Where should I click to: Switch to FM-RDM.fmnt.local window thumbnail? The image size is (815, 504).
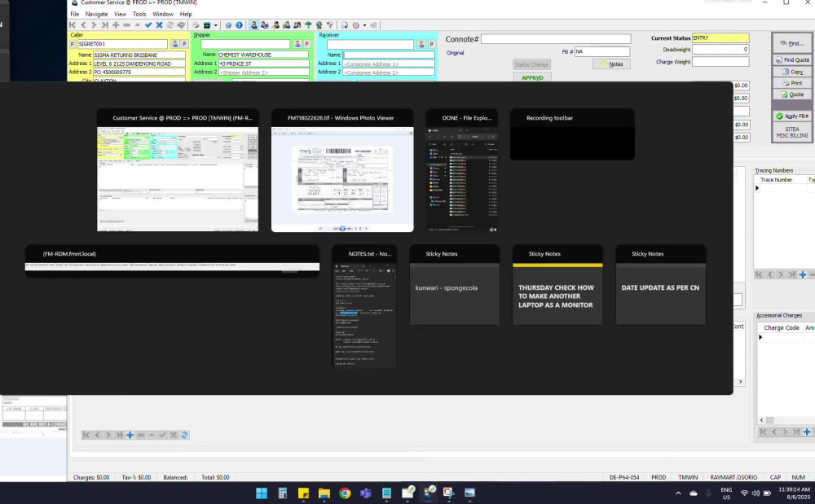pos(172,261)
